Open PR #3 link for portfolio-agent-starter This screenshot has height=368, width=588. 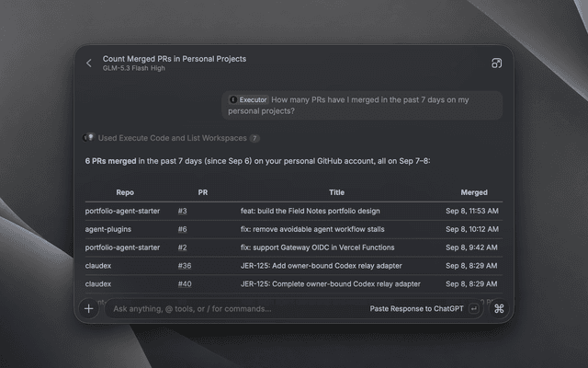(x=182, y=211)
